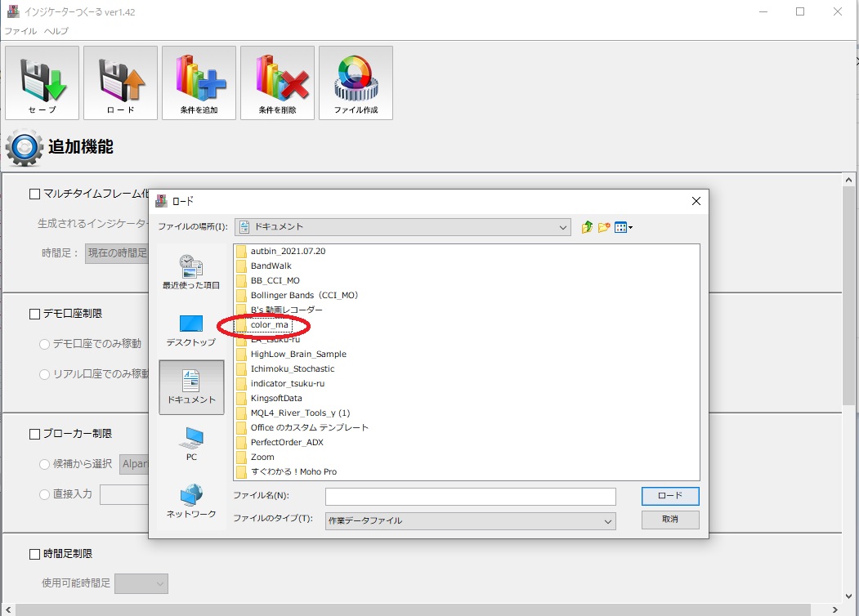859x616 pixels.
Task: Open ネットワーク location in sidebar
Action: pyautogui.click(x=191, y=501)
